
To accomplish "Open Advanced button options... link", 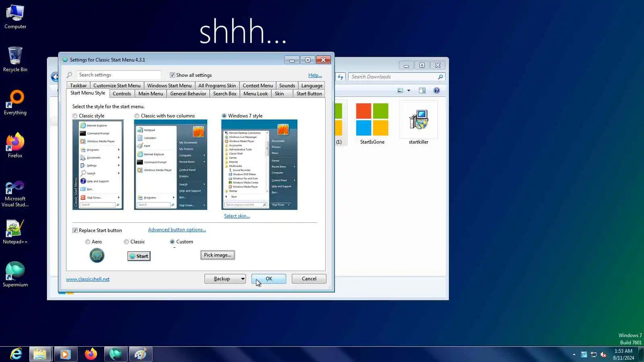I will click(x=177, y=230).
